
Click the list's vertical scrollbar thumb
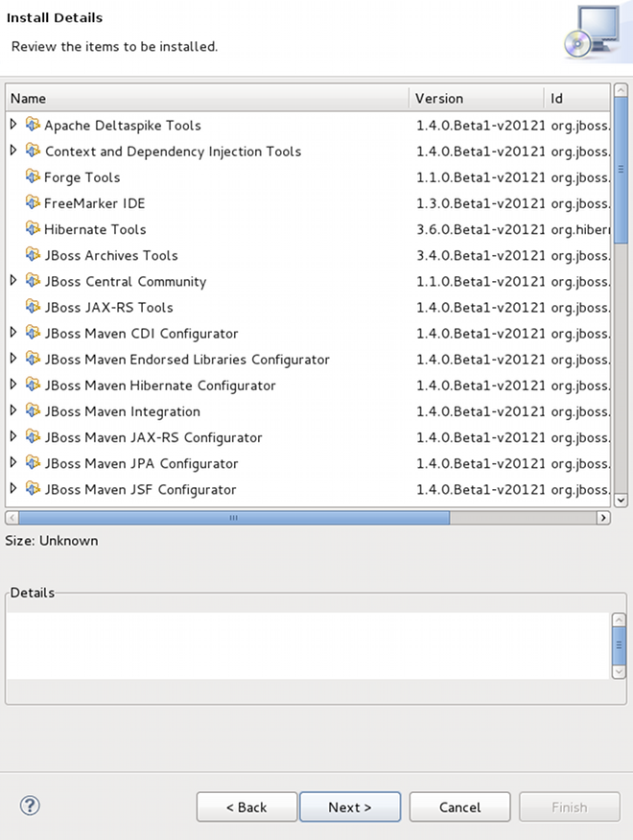(x=621, y=170)
